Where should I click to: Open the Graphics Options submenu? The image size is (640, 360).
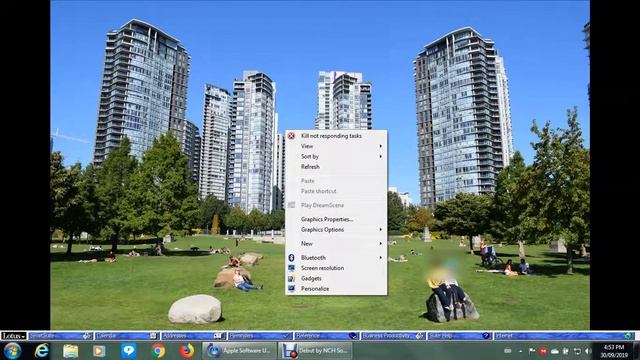click(x=336, y=230)
